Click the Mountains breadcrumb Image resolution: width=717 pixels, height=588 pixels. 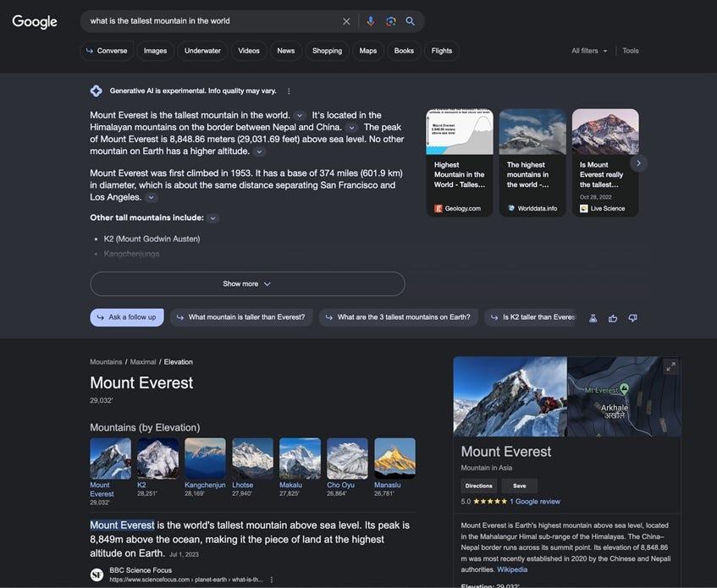tap(106, 362)
